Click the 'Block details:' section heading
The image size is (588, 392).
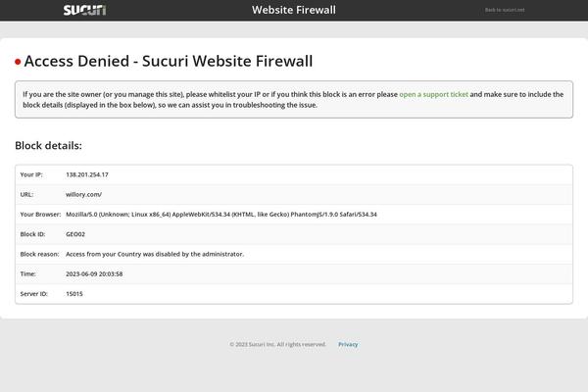click(48, 146)
